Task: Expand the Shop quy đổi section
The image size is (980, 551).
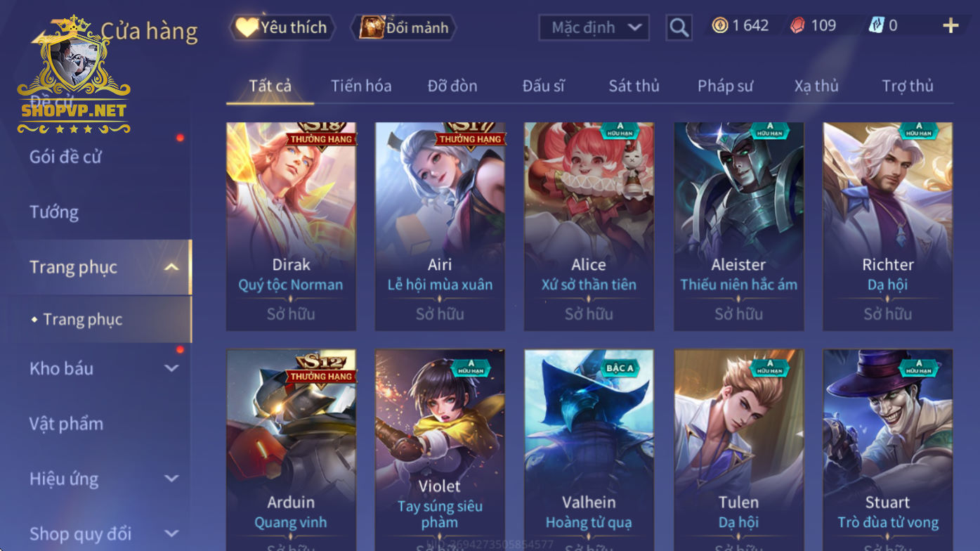Action: coord(171,534)
